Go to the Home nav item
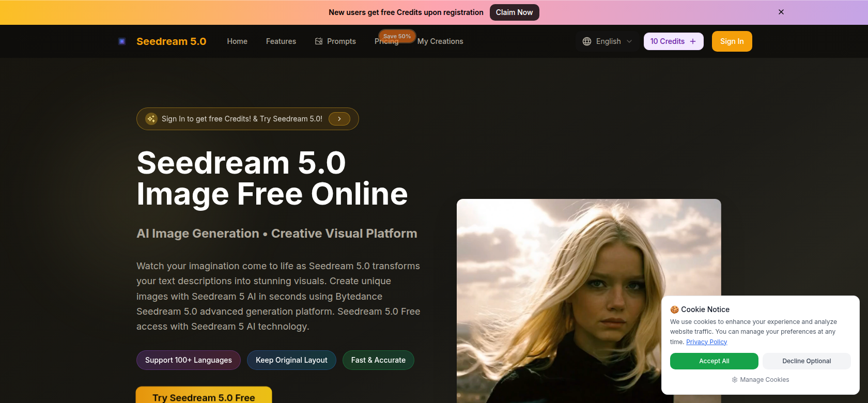 pyautogui.click(x=237, y=41)
